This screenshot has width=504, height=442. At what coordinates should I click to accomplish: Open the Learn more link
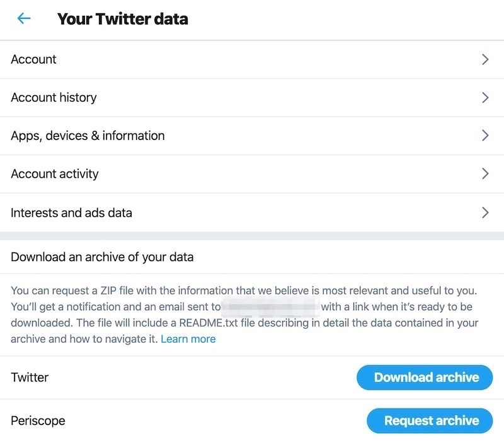(188, 339)
